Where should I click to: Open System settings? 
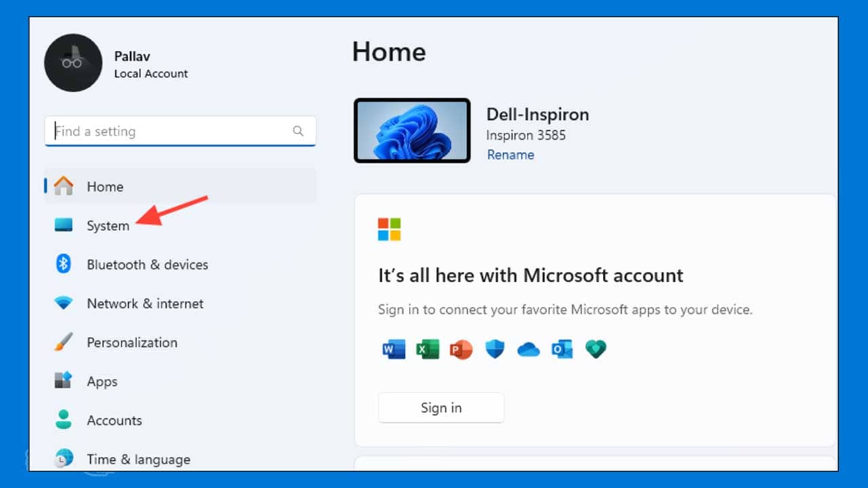click(x=180, y=226)
